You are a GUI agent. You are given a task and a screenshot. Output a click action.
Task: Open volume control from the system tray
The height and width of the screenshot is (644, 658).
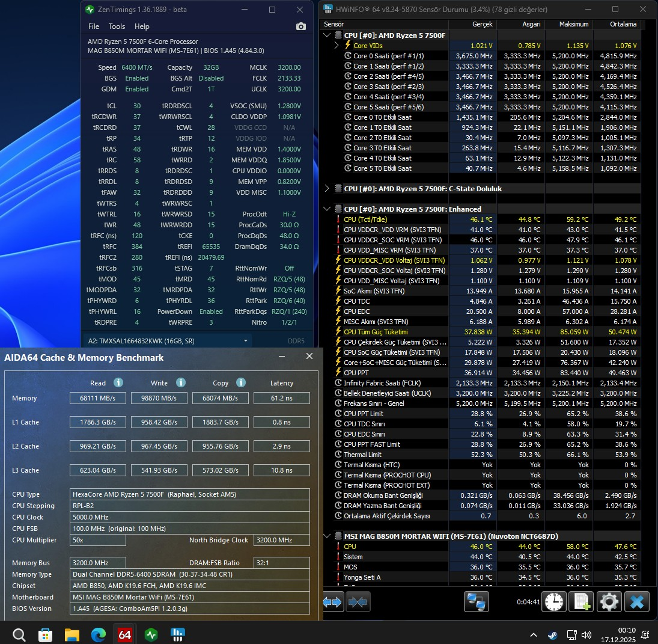(x=586, y=635)
